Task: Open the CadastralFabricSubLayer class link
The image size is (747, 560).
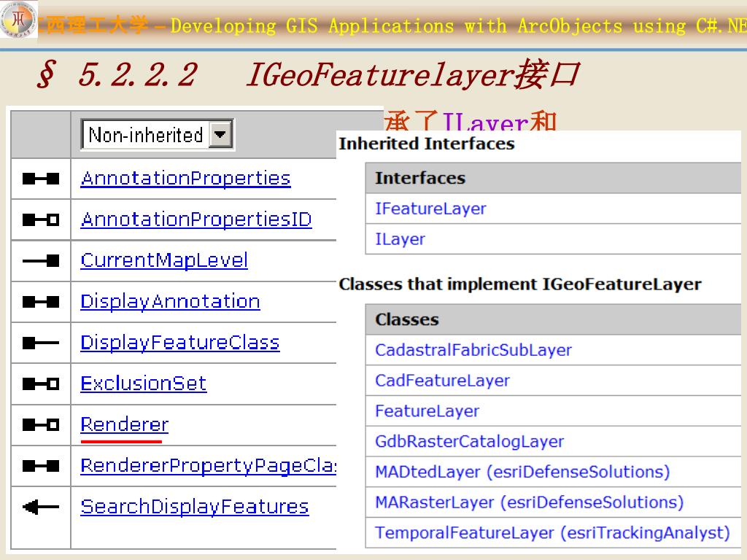Action: click(473, 350)
